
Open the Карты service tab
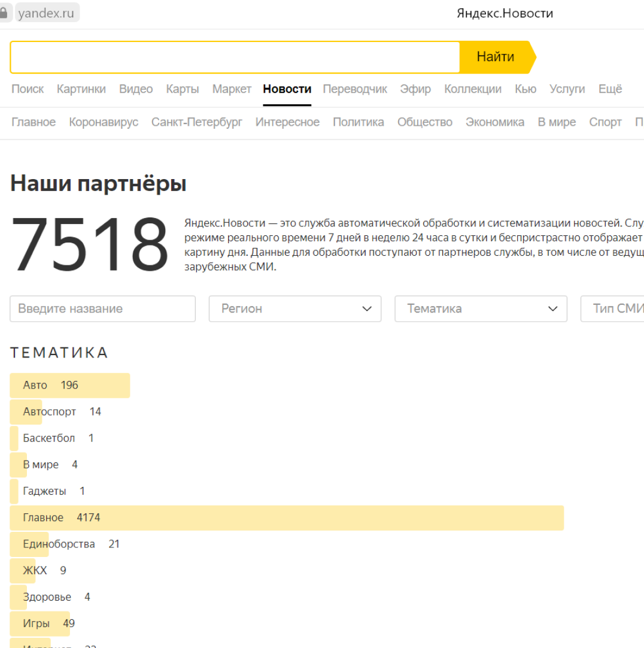183,89
